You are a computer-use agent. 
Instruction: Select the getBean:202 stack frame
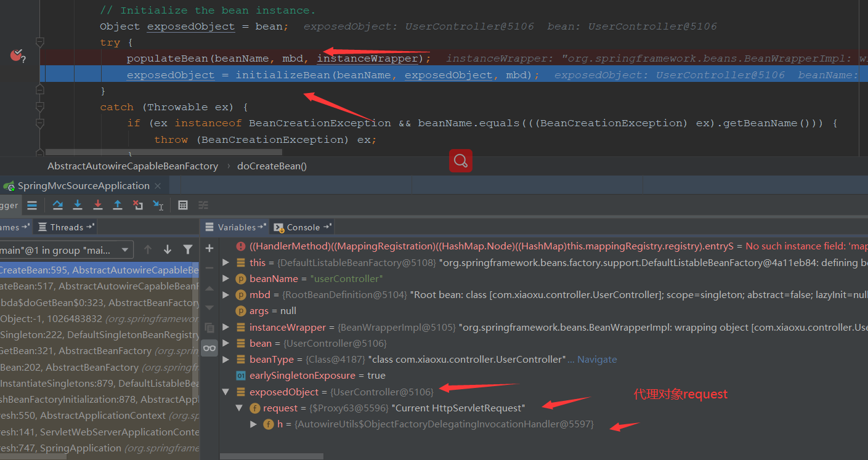(100, 367)
